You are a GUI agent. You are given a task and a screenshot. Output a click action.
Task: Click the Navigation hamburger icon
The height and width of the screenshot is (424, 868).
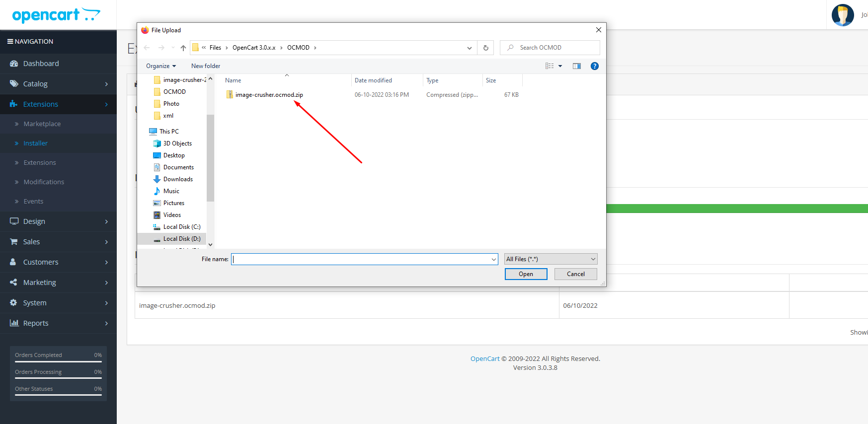click(x=10, y=41)
